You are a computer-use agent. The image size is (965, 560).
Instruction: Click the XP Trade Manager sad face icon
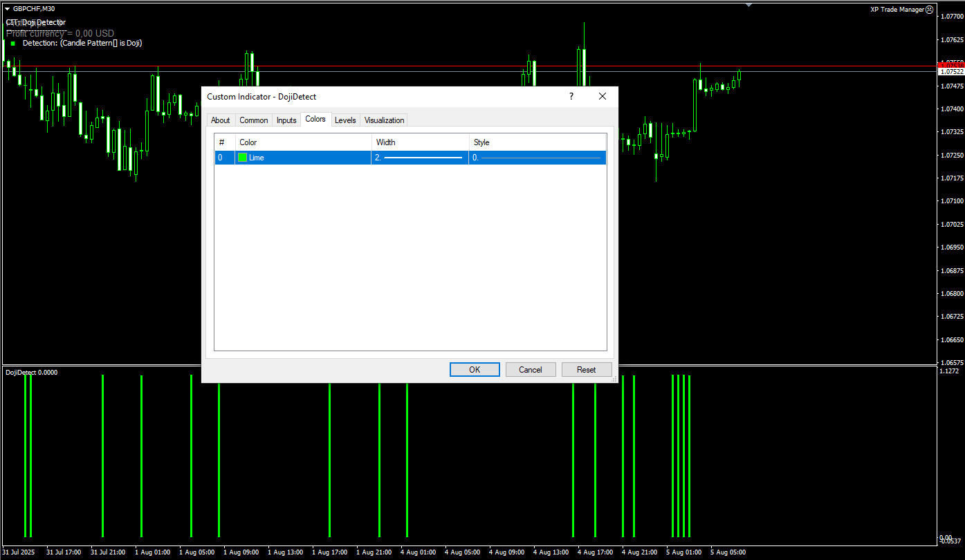tap(930, 9)
